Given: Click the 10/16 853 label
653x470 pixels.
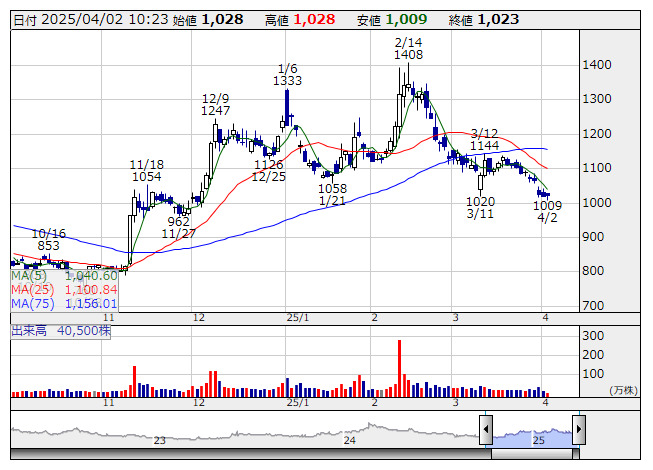Looking at the screenshot, I should [49, 239].
